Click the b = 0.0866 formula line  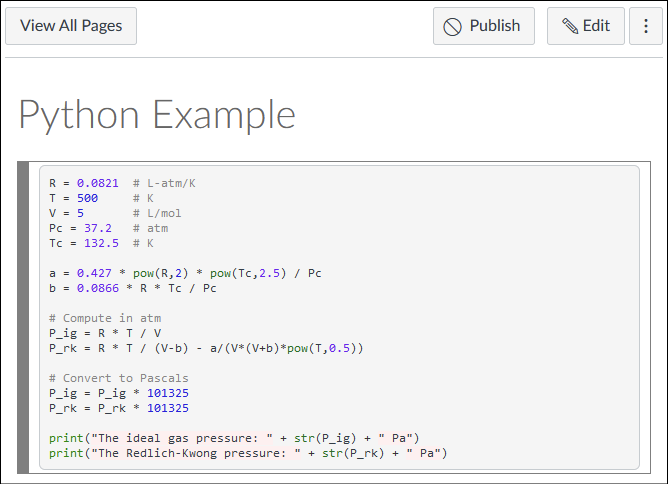132,288
